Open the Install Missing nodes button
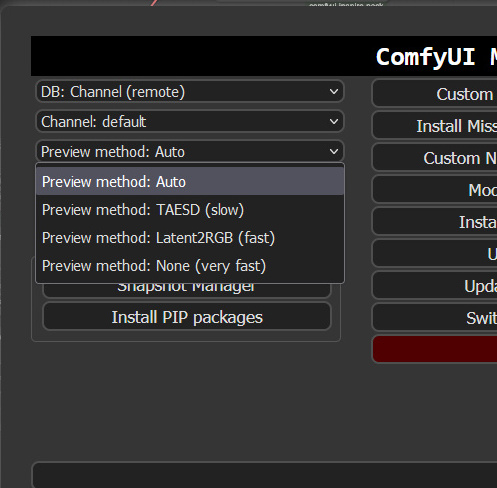The height and width of the screenshot is (488, 497). point(434,126)
